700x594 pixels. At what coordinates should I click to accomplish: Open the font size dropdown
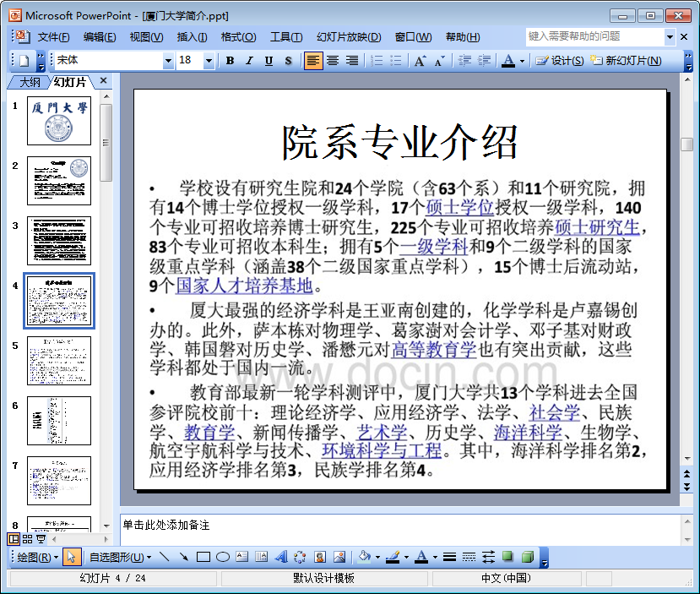tap(209, 61)
